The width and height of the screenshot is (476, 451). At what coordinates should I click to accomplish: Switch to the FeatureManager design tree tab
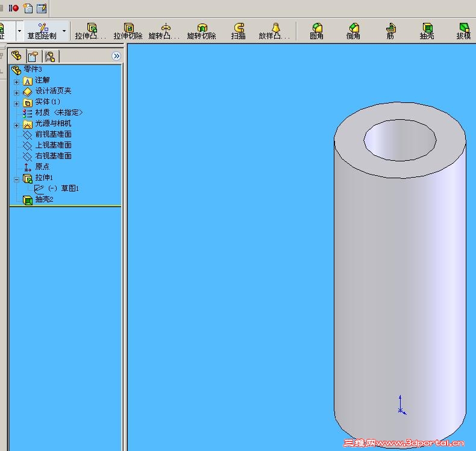coord(17,56)
